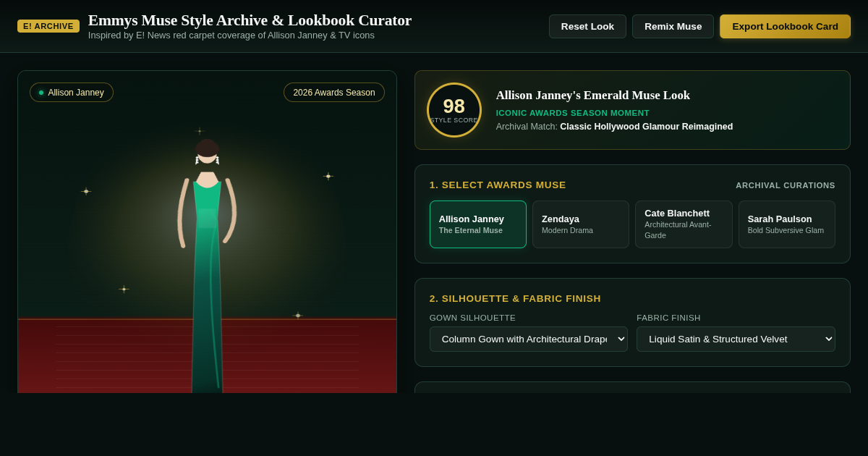This screenshot has height=456, width=868.
Task: Click '1. Select Awards Muse' heading
Action: click(498, 185)
